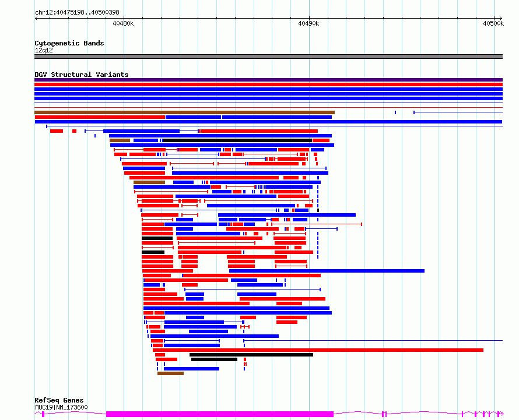The height and width of the screenshot is (420, 519).
Task: Click the 40480k ruler label
Action: pyautogui.click(x=123, y=23)
